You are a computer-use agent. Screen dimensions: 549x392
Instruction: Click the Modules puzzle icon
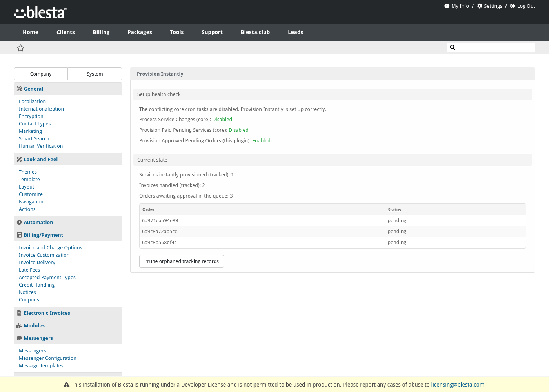point(19,325)
